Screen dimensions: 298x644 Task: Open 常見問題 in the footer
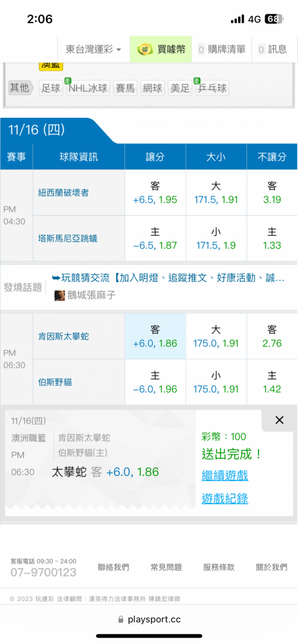tap(166, 567)
